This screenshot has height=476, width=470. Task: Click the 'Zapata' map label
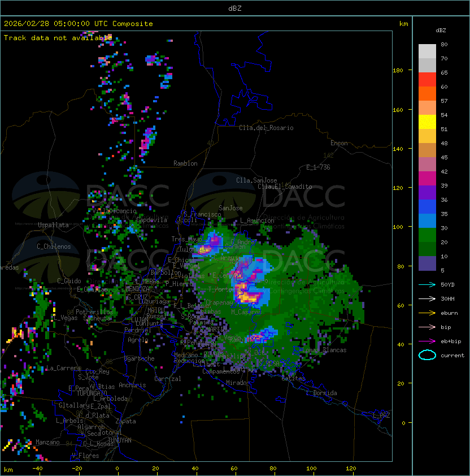pyautogui.click(x=125, y=421)
